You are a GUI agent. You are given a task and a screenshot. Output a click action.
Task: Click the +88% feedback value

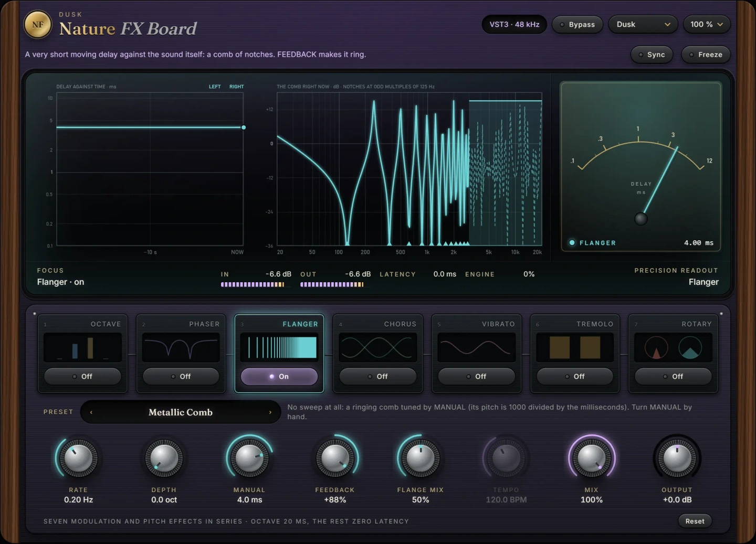click(x=335, y=500)
